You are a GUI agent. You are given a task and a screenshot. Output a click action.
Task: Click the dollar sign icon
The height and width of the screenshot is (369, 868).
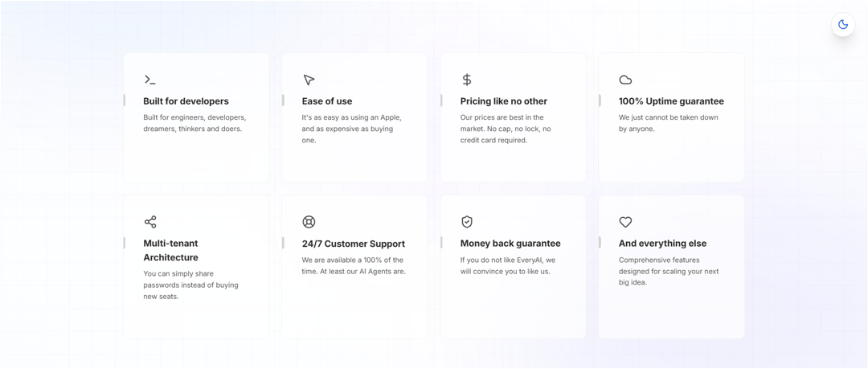point(467,80)
